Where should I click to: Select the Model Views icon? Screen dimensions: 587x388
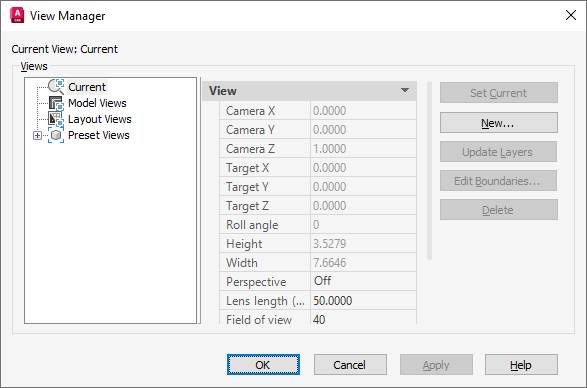click(56, 103)
